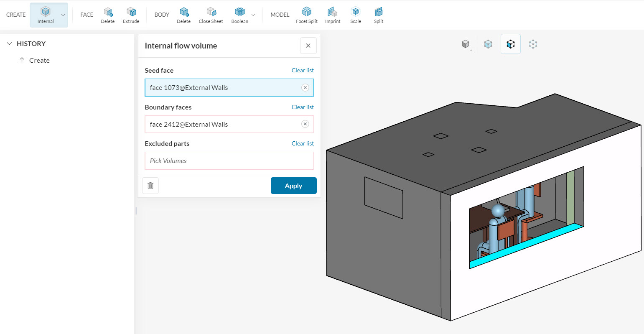Screen dimensions: 644x334
Task: Collapse the HISTORY section
Action: point(10,43)
